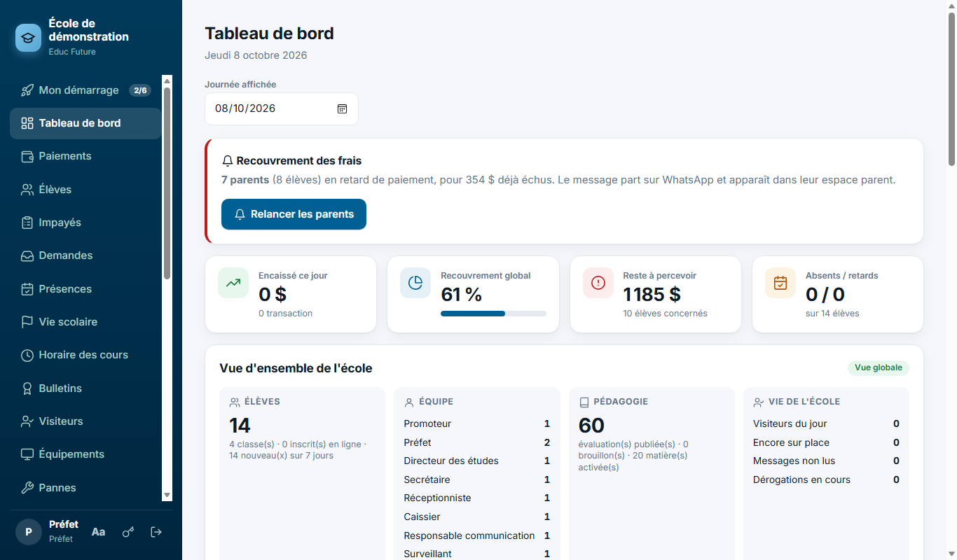Click the key icon in the sidebar footer

click(x=128, y=532)
